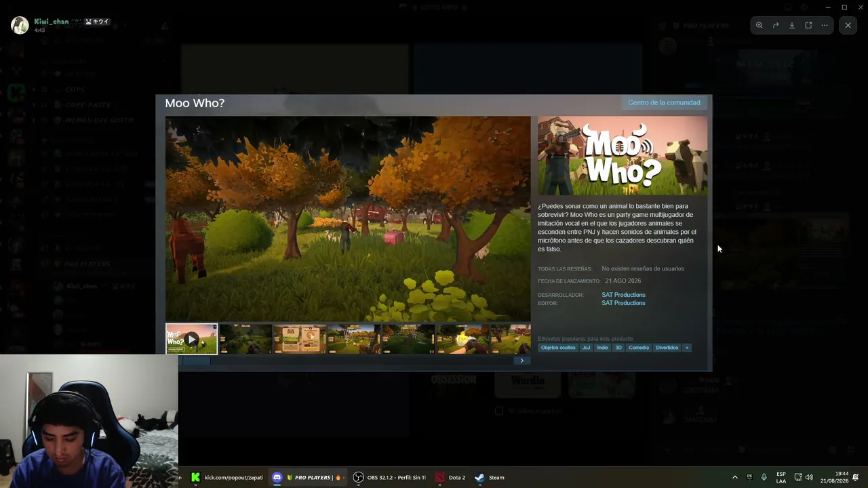Open the Kick popout window in the taskbar
The width and height of the screenshot is (868, 488).
coord(227,477)
